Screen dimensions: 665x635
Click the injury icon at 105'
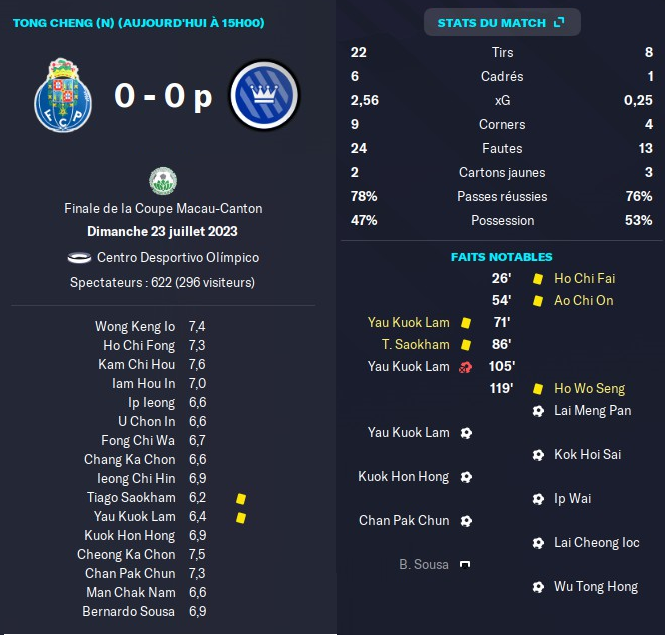tap(465, 367)
